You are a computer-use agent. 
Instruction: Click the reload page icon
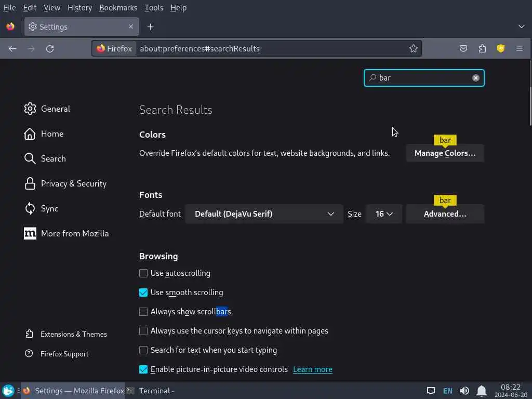click(50, 48)
